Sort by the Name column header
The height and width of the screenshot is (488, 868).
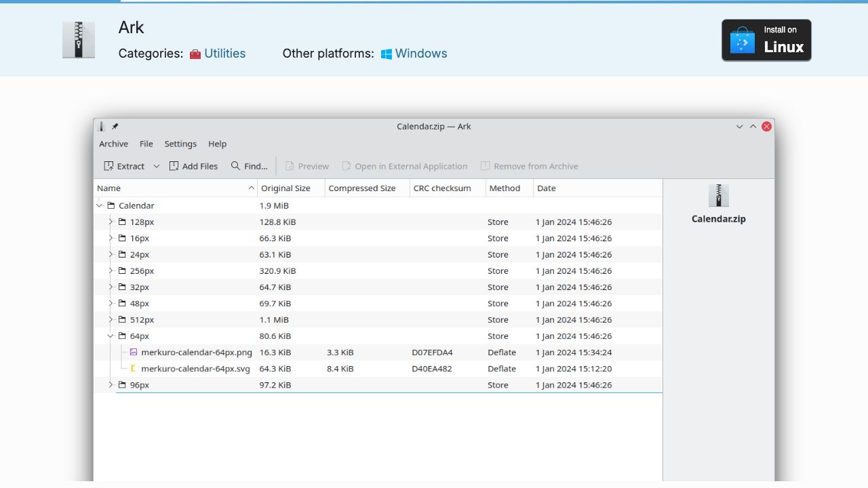pos(176,188)
